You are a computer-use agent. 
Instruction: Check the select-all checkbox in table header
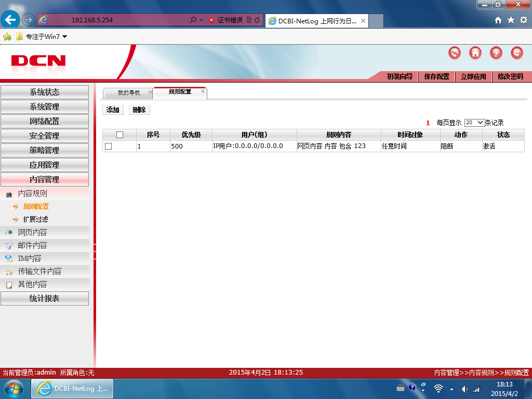119,135
